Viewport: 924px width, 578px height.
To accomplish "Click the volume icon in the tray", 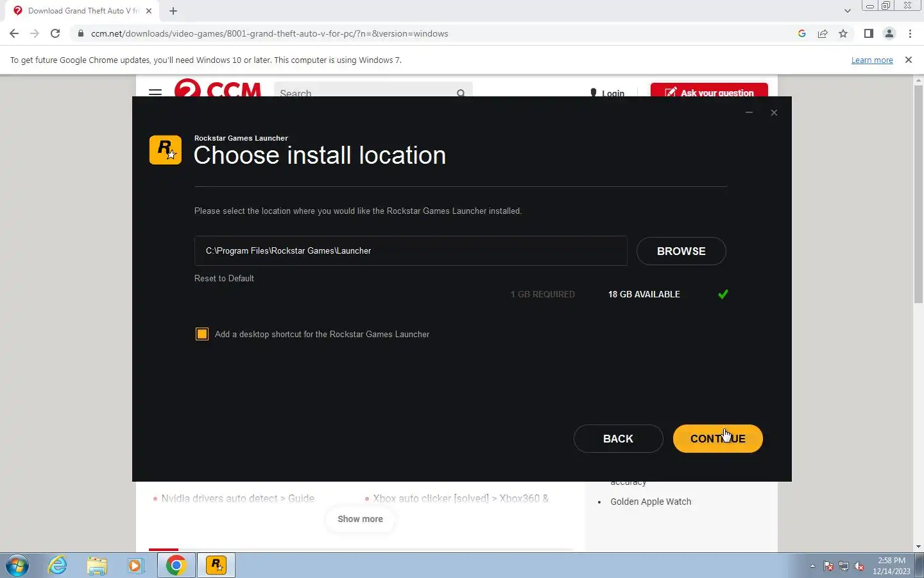I will (x=859, y=566).
